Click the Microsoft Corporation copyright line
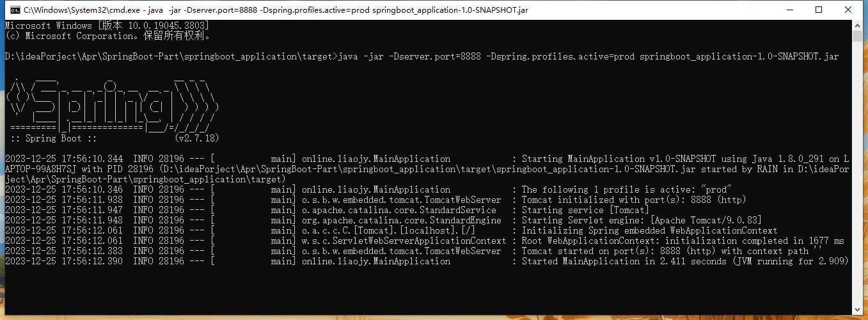 (107, 36)
